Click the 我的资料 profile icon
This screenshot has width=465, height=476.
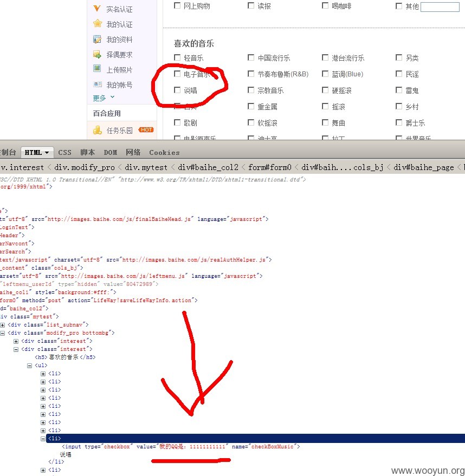(97, 39)
